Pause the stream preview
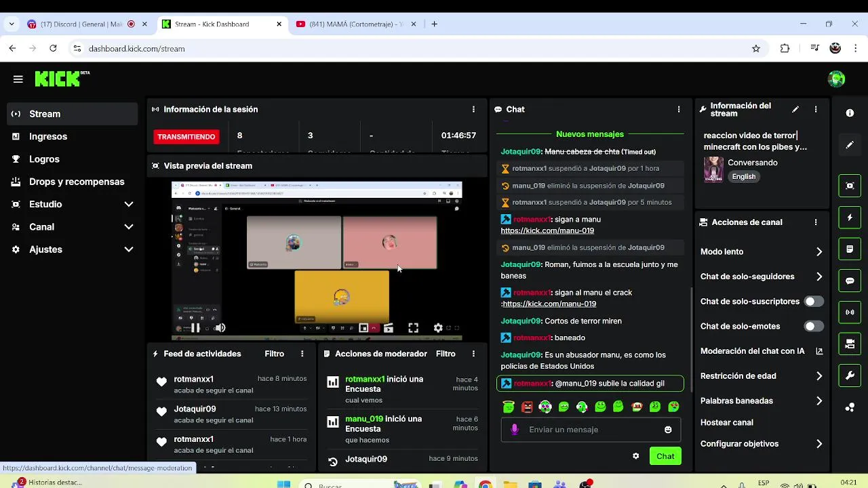Viewport: 868px width, 488px height. click(195, 328)
